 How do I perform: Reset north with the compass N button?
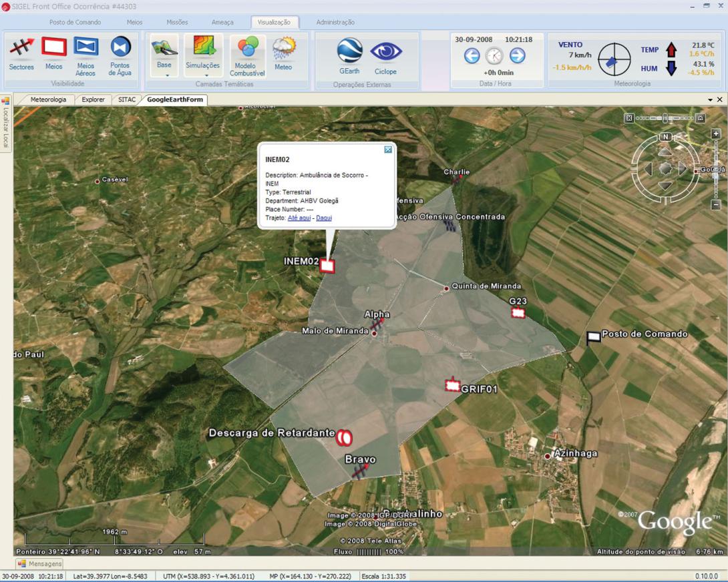click(666, 137)
